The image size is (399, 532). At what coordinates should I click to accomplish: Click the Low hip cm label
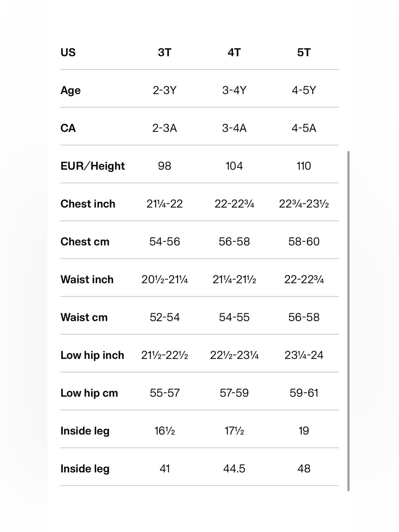[x=89, y=393]
